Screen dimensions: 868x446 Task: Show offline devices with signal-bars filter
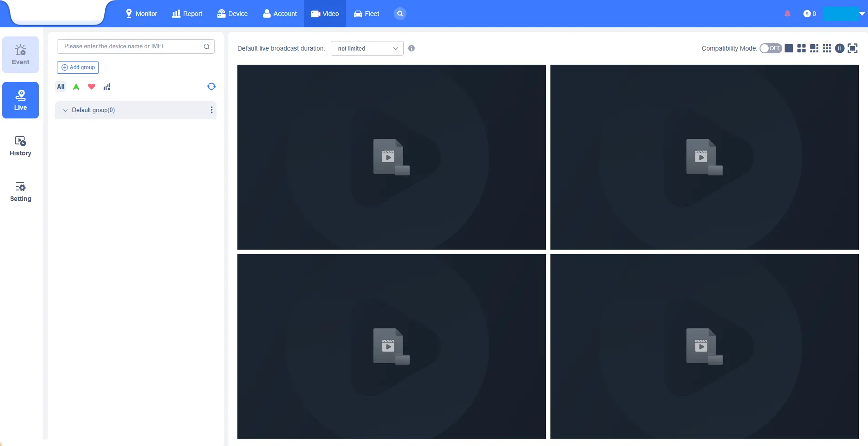tap(107, 87)
